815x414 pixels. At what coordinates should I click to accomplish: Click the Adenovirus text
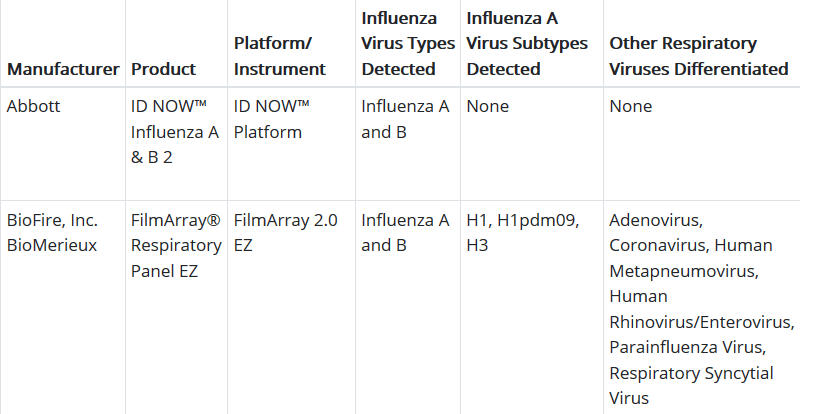tap(656, 219)
